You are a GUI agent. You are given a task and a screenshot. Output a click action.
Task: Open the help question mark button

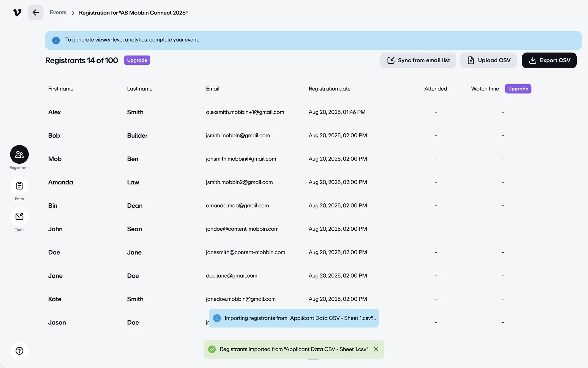(x=19, y=351)
